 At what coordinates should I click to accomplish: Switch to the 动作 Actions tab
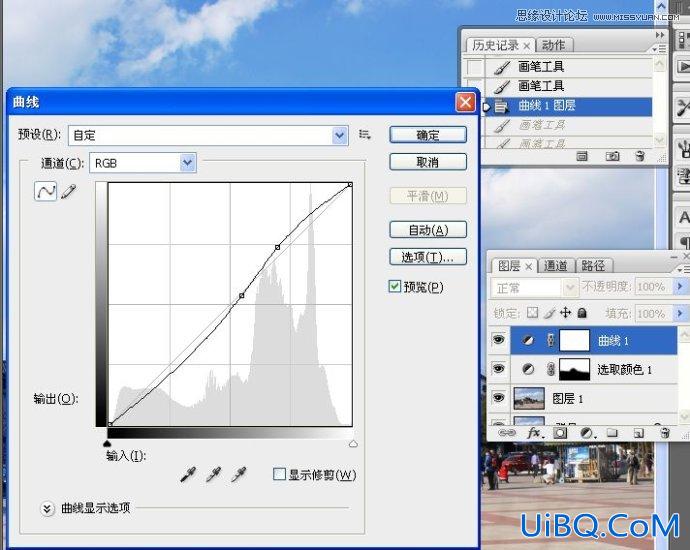click(553, 45)
